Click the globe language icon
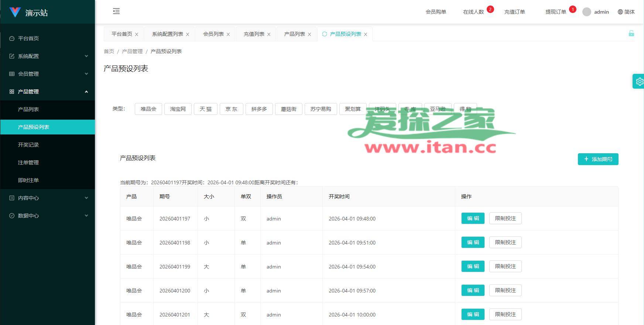This screenshot has height=325, width=644. [620, 12]
